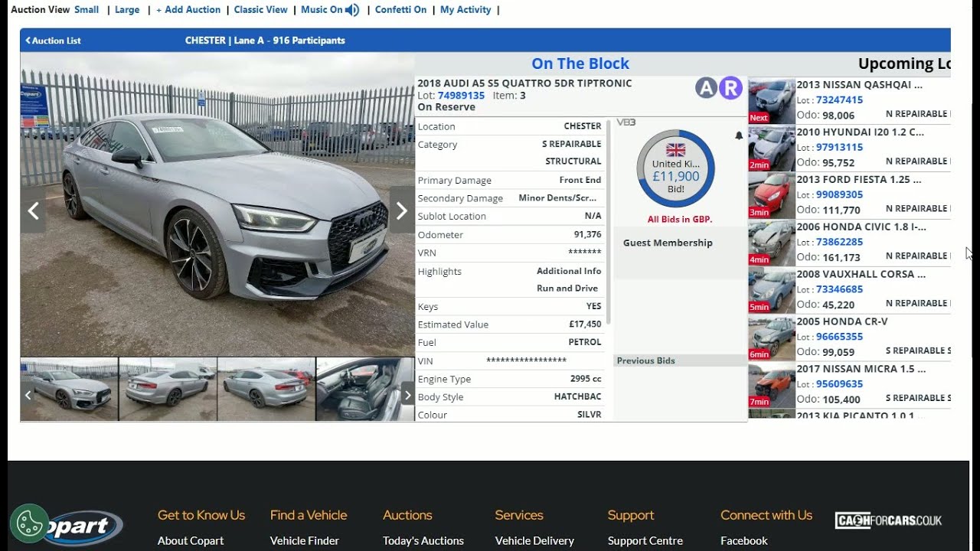Go back to Auction List
This screenshot has height=551, width=980.
tap(53, 41)
